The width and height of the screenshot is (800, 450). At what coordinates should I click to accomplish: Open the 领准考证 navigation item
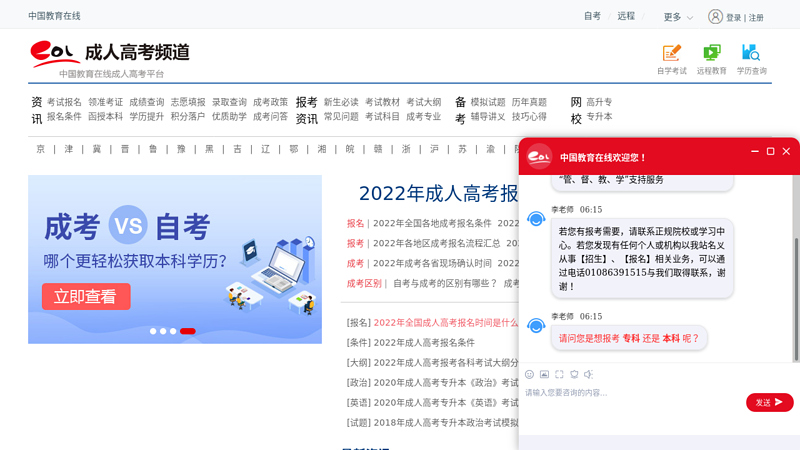(106, 102)
